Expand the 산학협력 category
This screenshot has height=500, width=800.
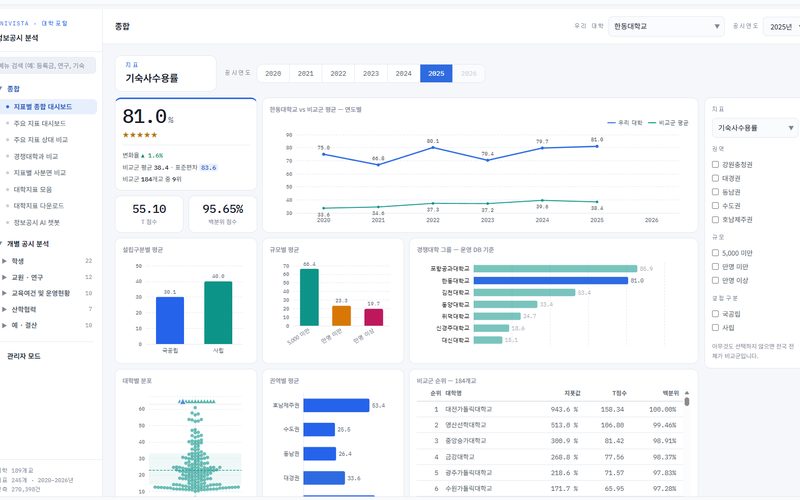[47, 309]
